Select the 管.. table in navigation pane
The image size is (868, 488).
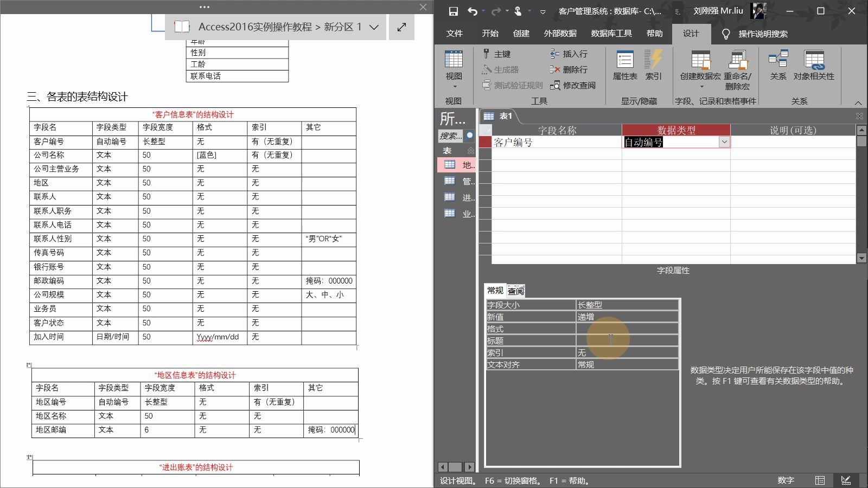click(457, 181)
